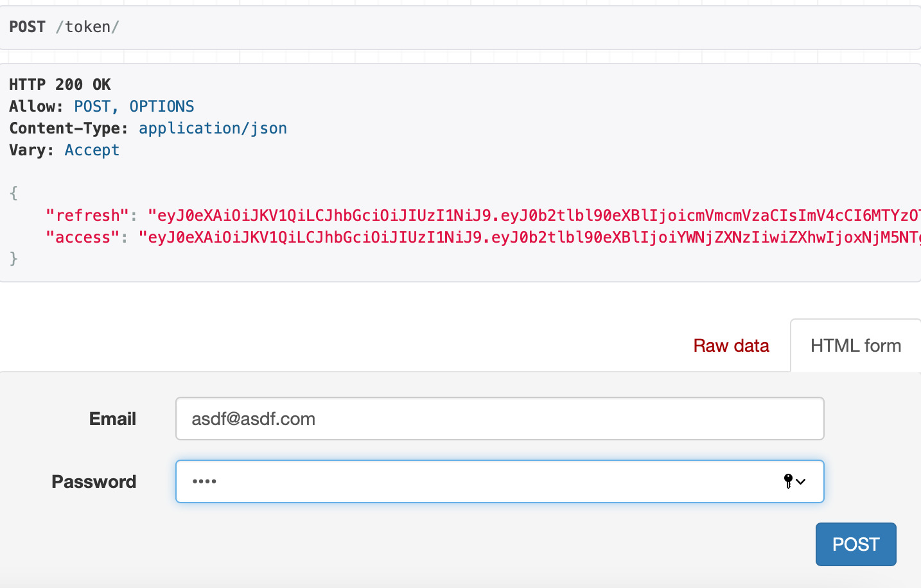The image size is (921, 588).
Task: Click the POST, OPTIONS allow value
Action: click(x=134, y=107)
